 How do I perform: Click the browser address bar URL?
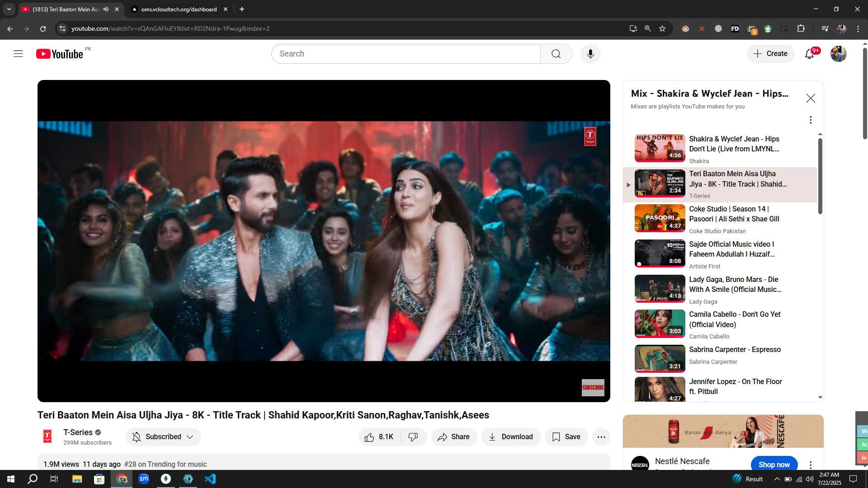point(170,28)
